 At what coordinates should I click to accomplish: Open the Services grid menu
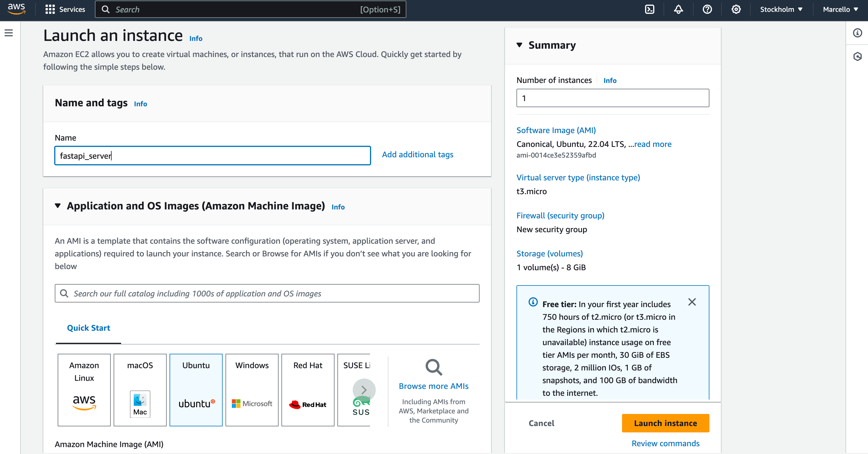[x=65, y=10]
